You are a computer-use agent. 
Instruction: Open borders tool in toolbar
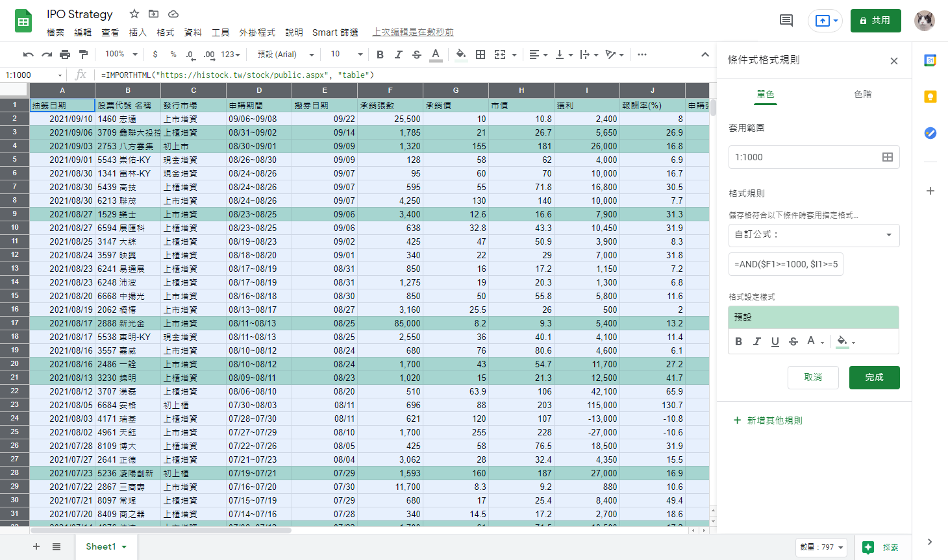[480, 55]
